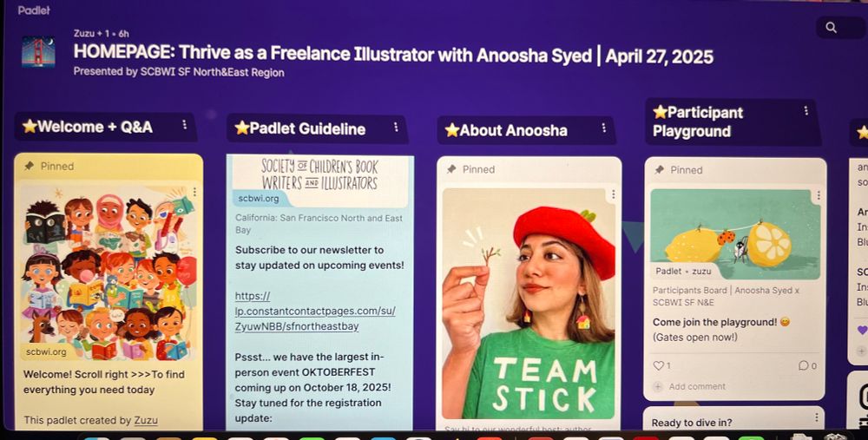Open Participant Playground section options menu
Viewport: 868px width, 440px height.
click(x=806, y=111)
